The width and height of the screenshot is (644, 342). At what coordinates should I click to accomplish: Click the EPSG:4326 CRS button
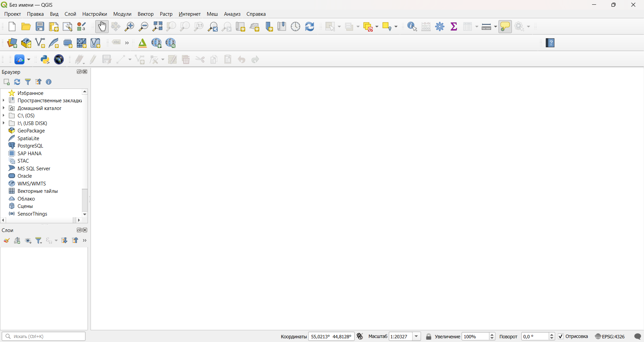coord(610,337)
